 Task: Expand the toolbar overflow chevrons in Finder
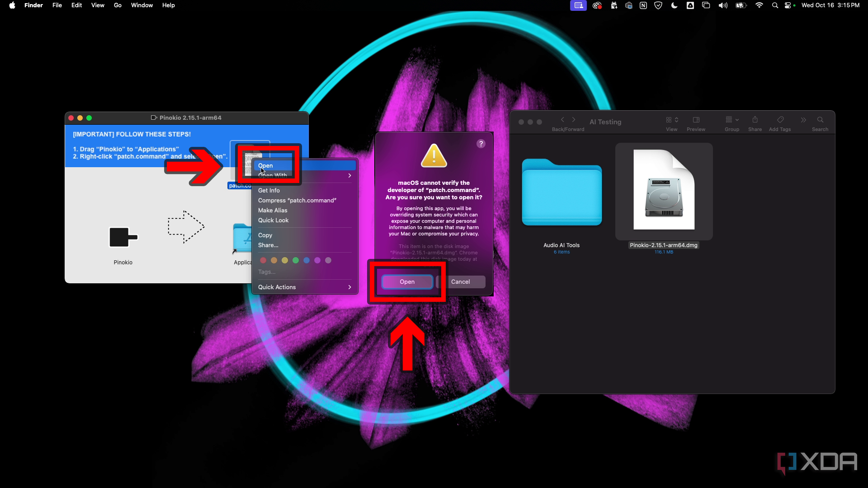[x=803, y=120]
